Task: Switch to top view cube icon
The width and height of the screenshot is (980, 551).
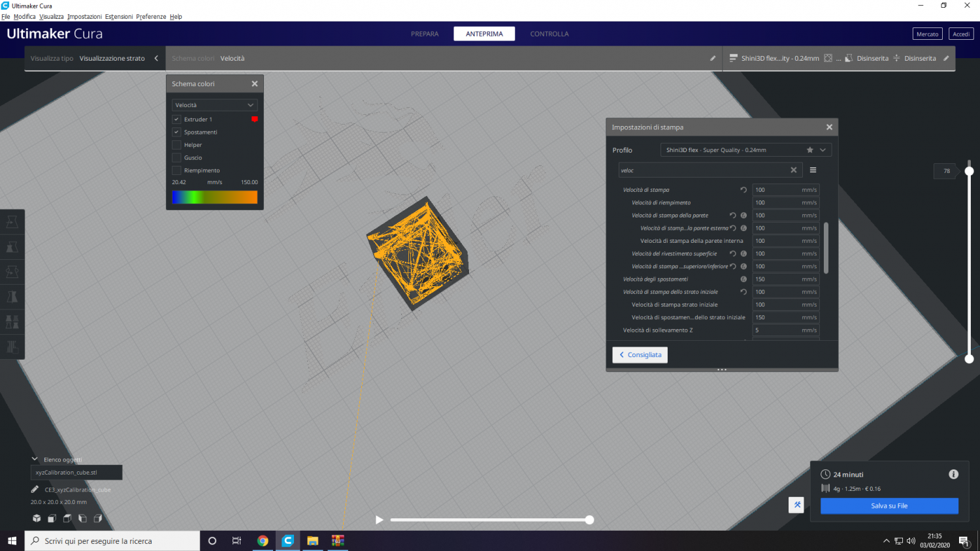Action: [x=67, y=518]
